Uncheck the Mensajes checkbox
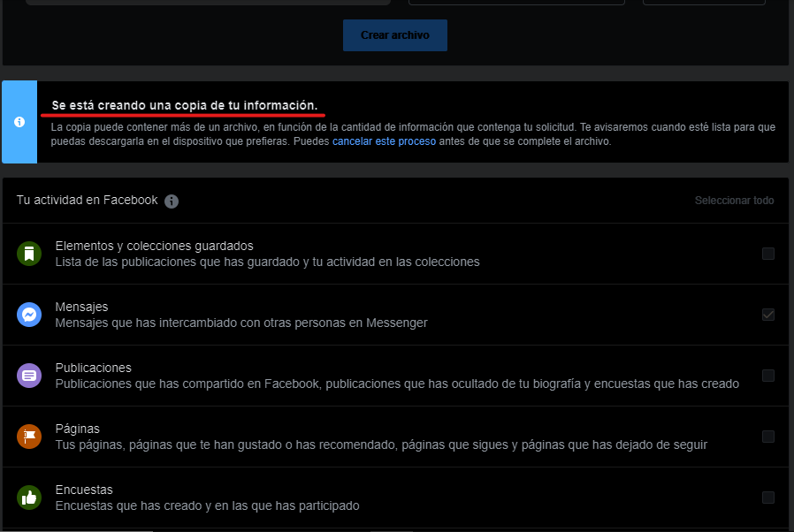 pos(768,314)
